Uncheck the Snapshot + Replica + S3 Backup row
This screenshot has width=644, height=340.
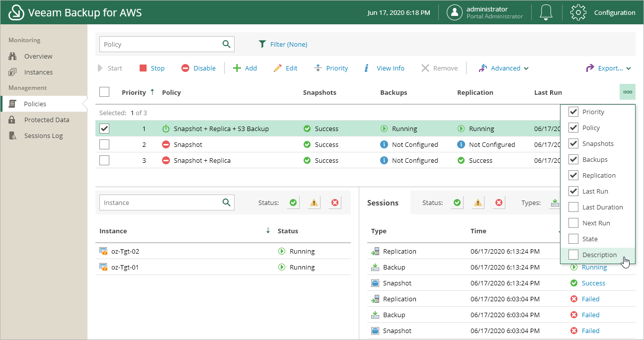click(104, 129)
